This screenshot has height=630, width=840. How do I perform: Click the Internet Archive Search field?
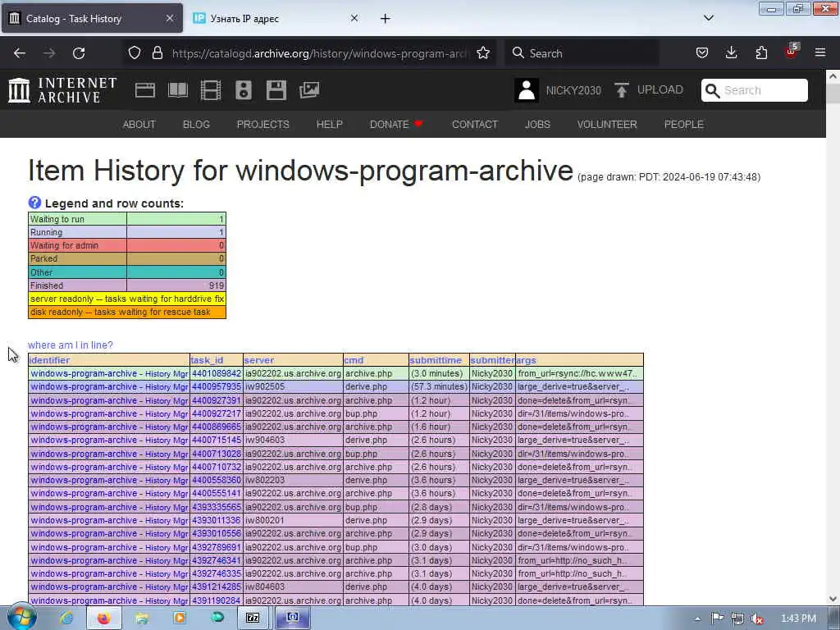pyautogui.click(x=755, y=90)
